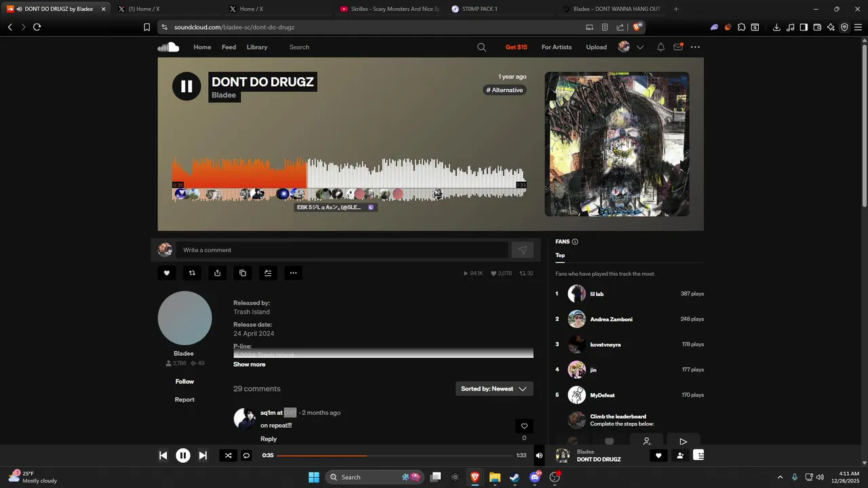Open Steam from the taskbar
Viewport: 868px width, 488px height.
(515, 477)
